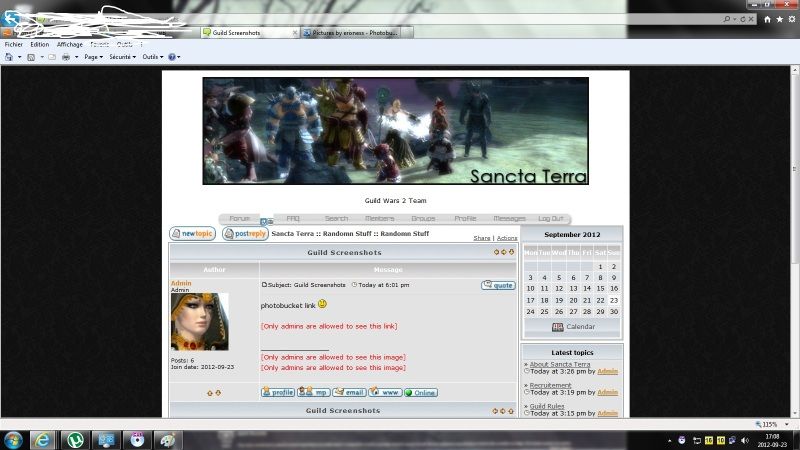Screen dimensions: 800x450
Task: Click the Admin avatar image
Action: point(200,321)
